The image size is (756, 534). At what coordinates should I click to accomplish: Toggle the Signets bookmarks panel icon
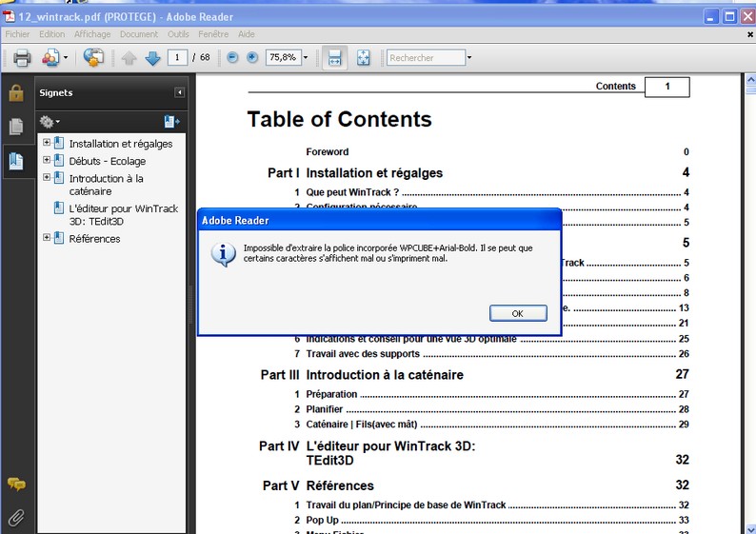coord(16,161)
